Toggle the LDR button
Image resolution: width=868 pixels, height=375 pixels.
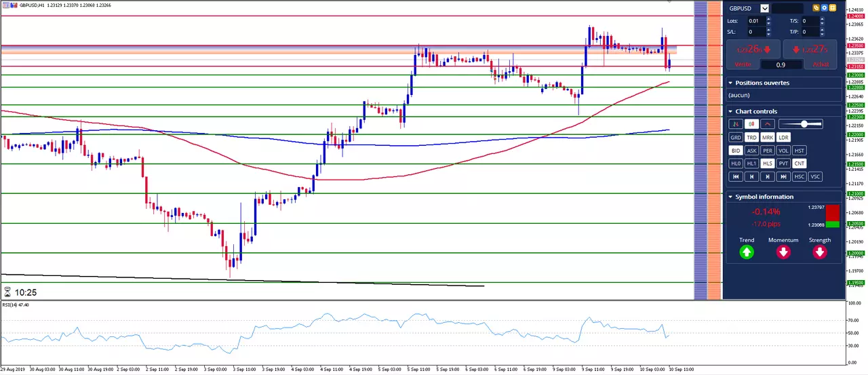[x=783, y=137]
